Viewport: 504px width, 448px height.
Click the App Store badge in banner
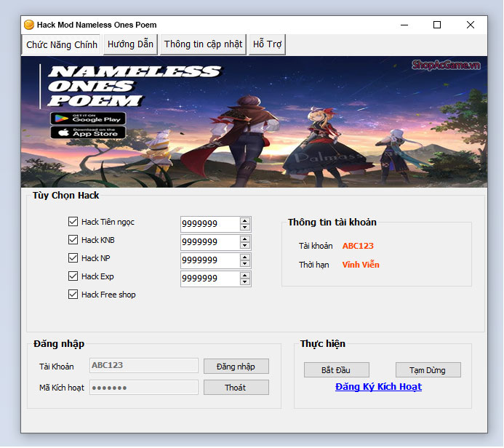click(x=88, y=132)
